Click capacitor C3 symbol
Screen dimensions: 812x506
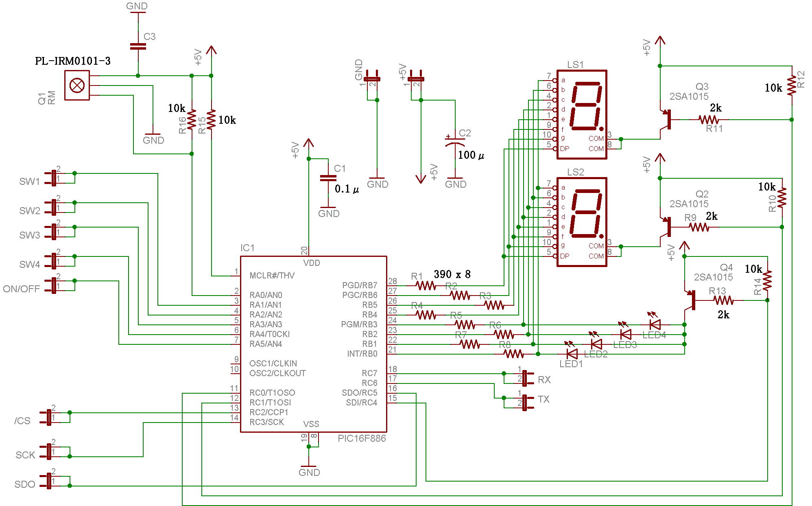(138, 46)
